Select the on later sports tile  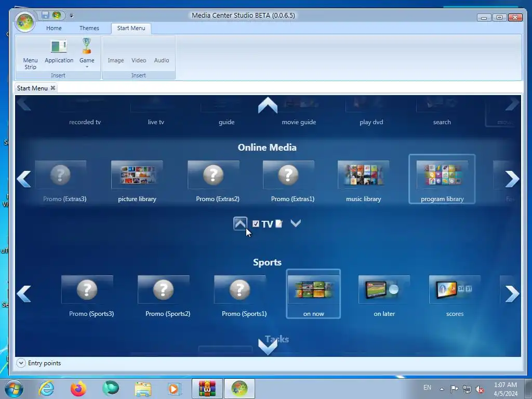point(384,296)
